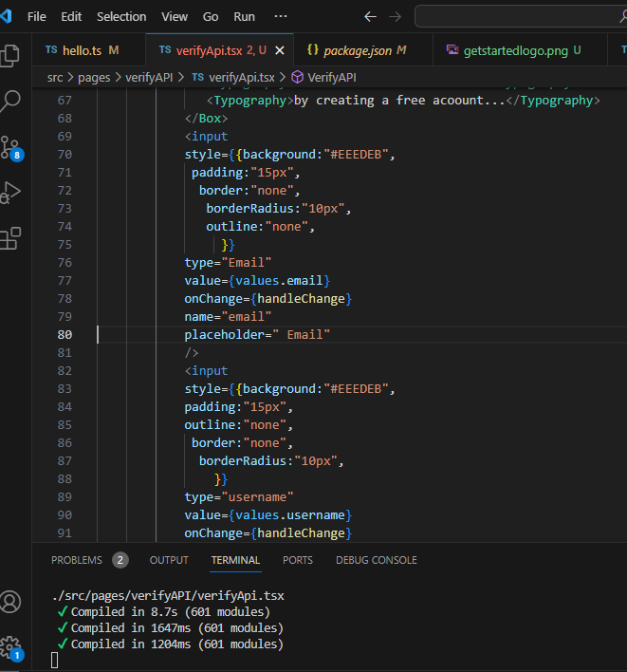Open the PORTS panel tab
This screenshot has height=672, width=627.
point(298,560)
